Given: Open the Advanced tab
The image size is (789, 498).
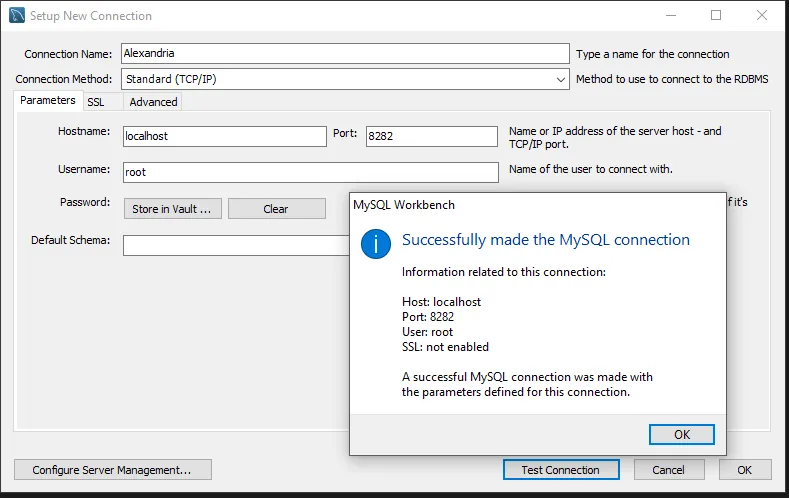Looking at the screenshot, I should (x=153, y=102).
